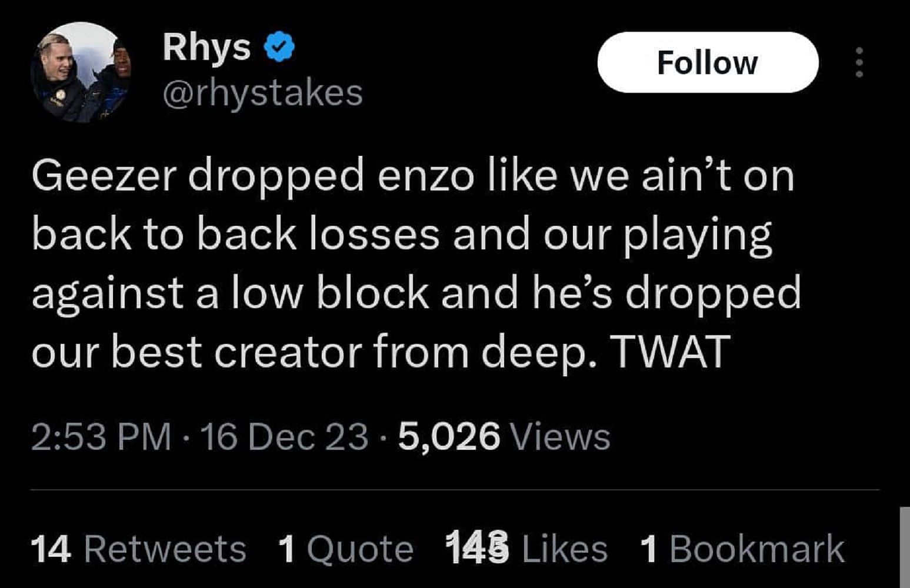910x588 pixels.
Task: Click the scrollbar on the right edge
Action: [x=904, y=547]
